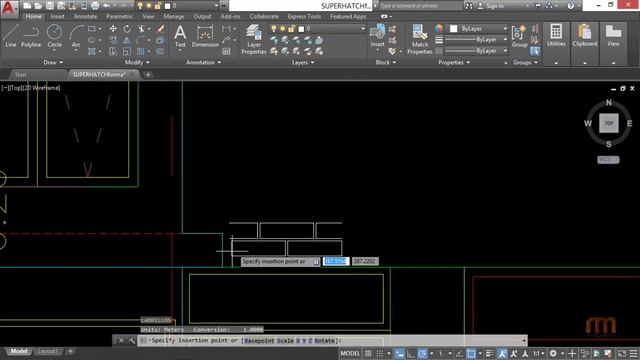The height and width of the screenshot is (360, 640).
Task: Switch to the Insert ribbon tab
Action: coord(58,16)
